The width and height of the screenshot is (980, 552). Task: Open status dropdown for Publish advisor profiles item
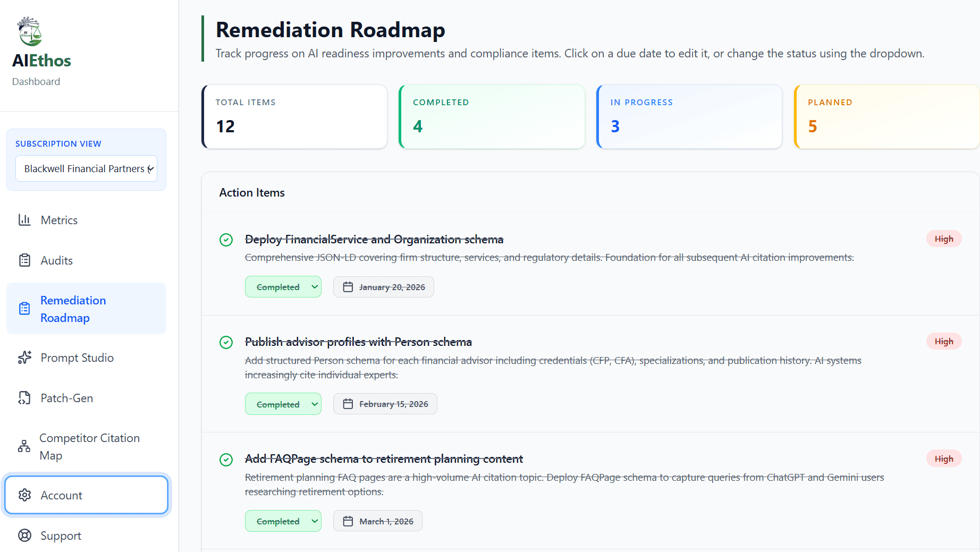tap(283, 404)
